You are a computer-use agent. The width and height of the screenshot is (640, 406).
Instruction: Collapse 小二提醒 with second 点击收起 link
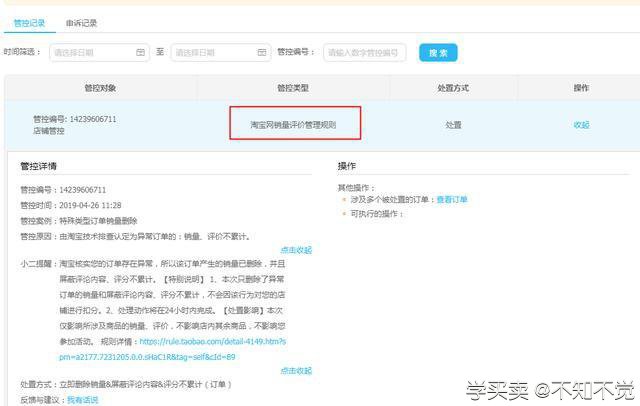[296, 371]
